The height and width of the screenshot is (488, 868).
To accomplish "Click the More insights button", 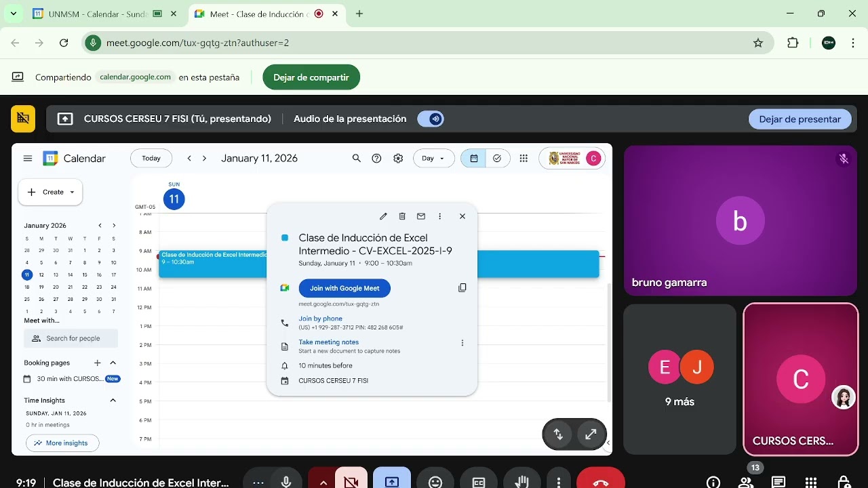I will pos(62,443).
